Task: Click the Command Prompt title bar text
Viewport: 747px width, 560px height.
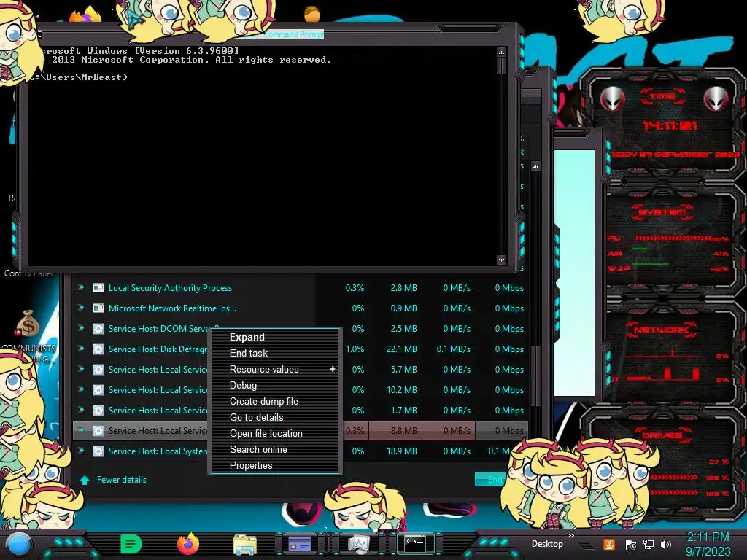Action: (293, 34)
